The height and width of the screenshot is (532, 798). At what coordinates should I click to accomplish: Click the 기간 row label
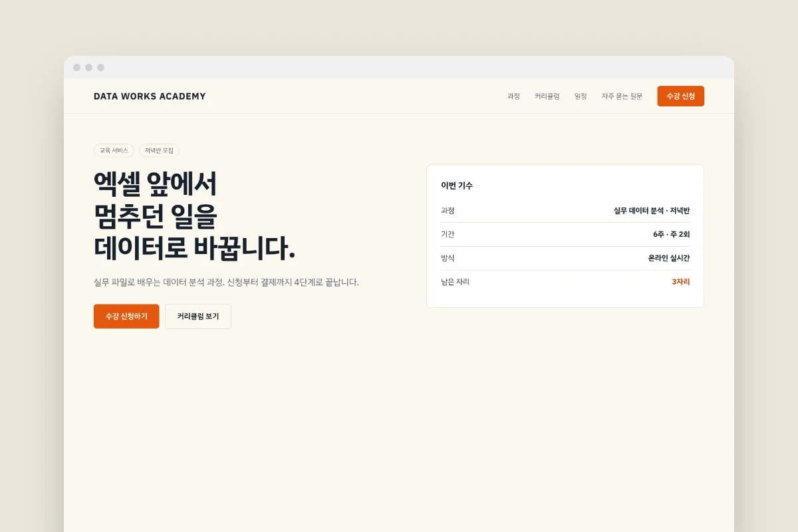pyautogui.click(x=448, y=235)
